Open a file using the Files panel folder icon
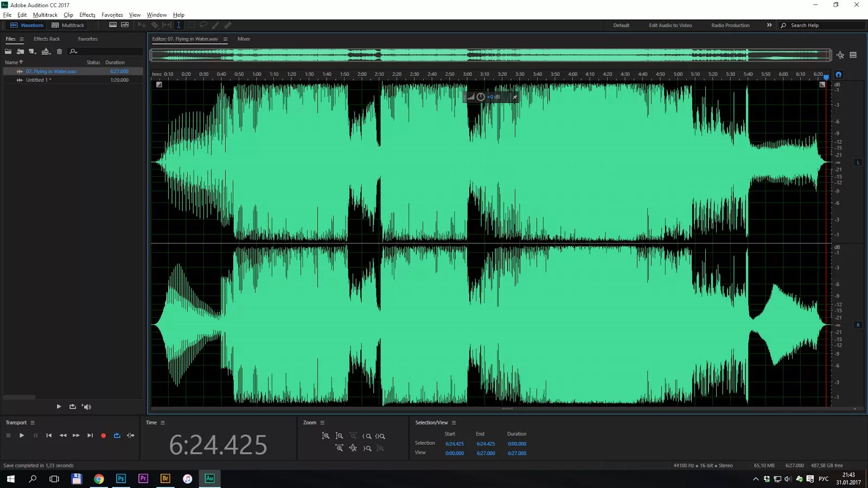The width and height of the screenshot is (868, 488). [8, 52]
